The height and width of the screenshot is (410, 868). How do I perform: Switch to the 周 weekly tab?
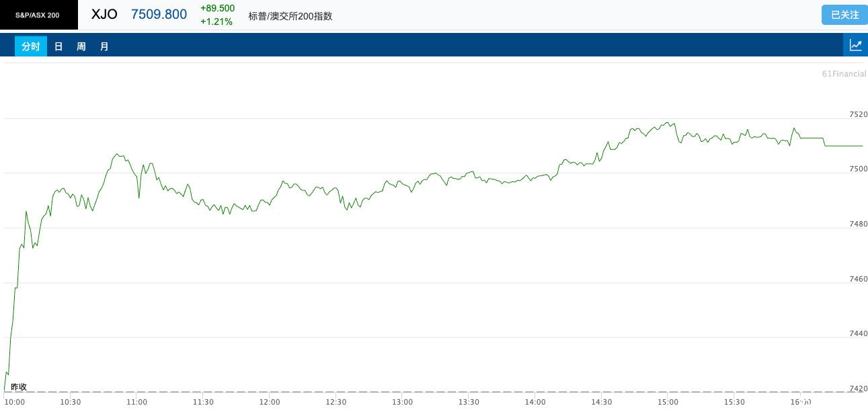pos(81,46)
